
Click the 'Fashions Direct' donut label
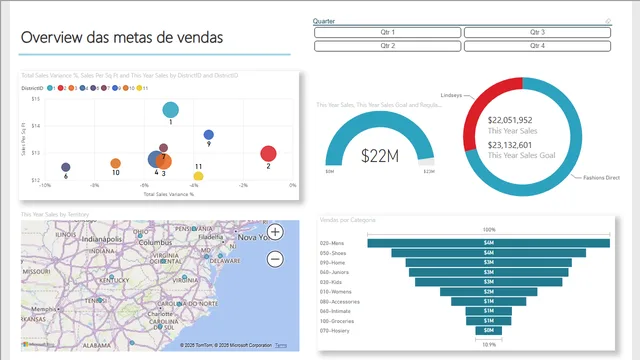pos(601,178)
